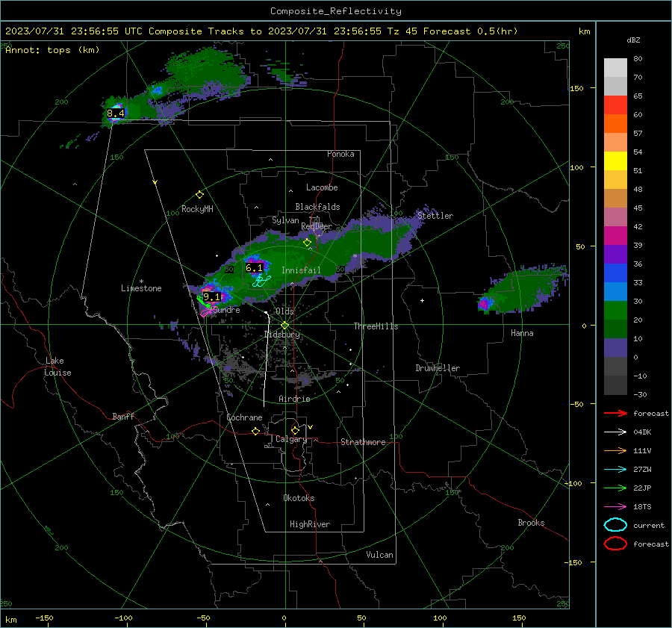The height and width of the screenshot is (628, 672).
Task: Click the Lacombe city label
Action: (x=322, y=187)
